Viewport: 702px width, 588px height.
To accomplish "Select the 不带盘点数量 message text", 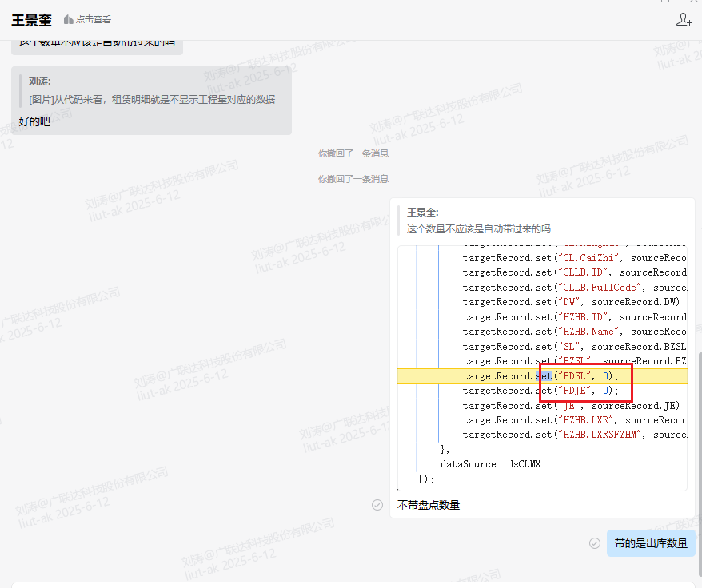I will coord(429,505).
